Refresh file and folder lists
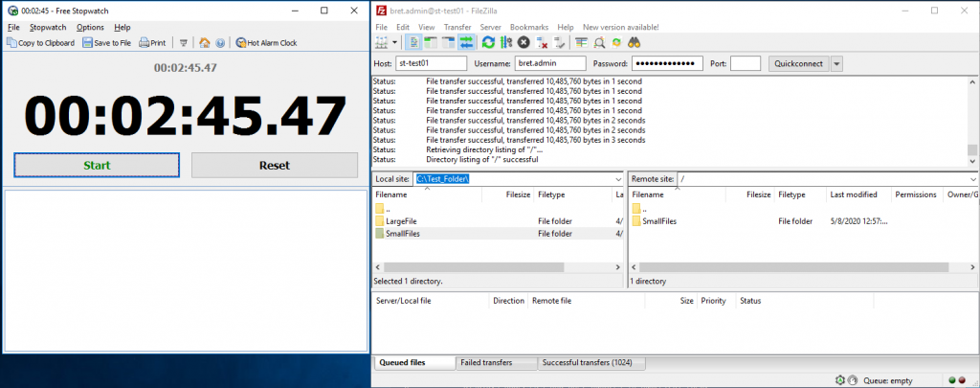980x388 pixels. tap(488, 42)
